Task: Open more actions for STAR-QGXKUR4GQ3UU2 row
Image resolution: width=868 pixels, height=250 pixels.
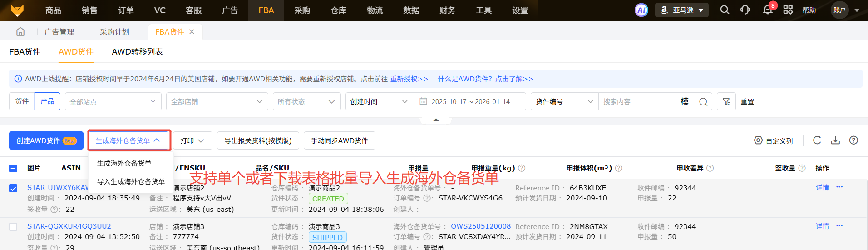Action: point(839,225)
